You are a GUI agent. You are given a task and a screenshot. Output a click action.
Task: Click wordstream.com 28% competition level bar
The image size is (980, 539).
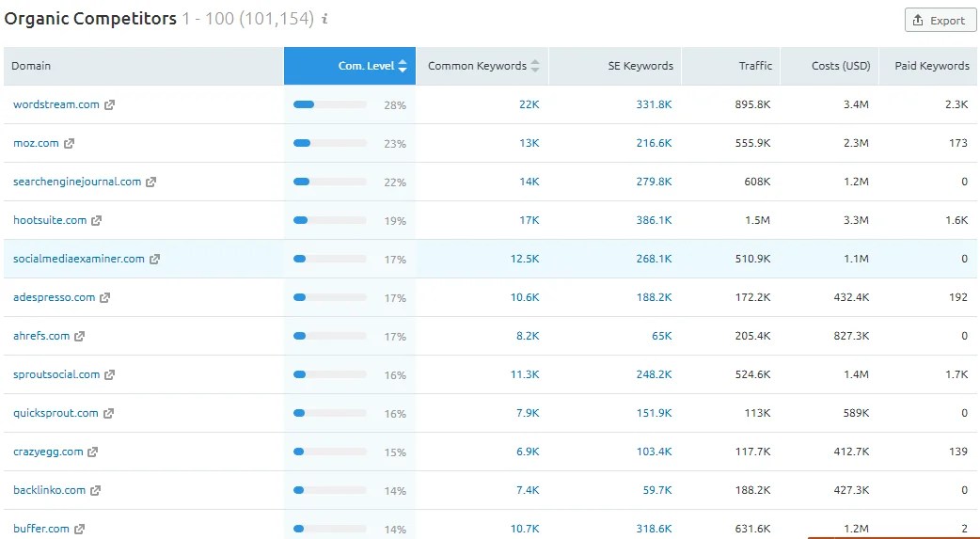(x=330, y=104)
